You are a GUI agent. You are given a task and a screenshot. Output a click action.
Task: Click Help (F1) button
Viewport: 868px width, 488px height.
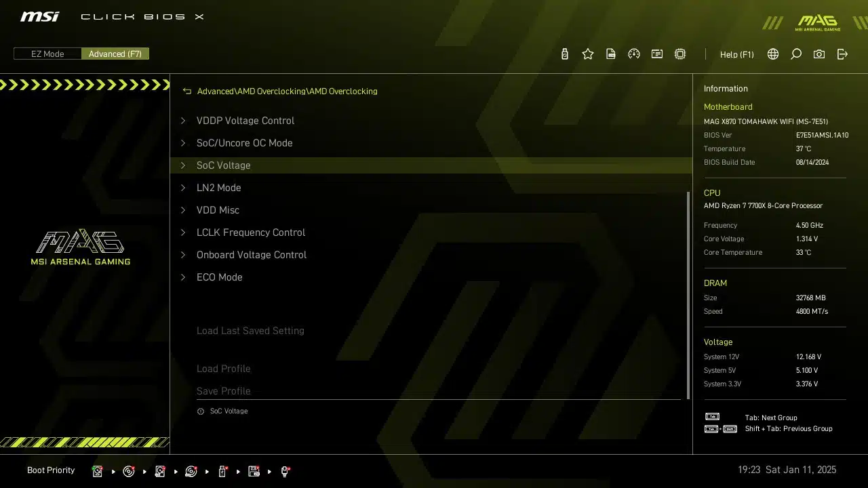(737, 54)
